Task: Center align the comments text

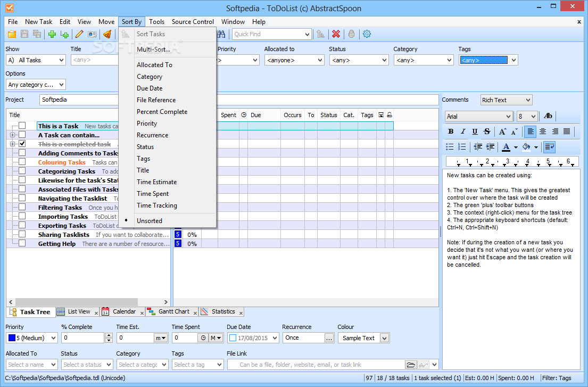Action: [x=543, y=131]
